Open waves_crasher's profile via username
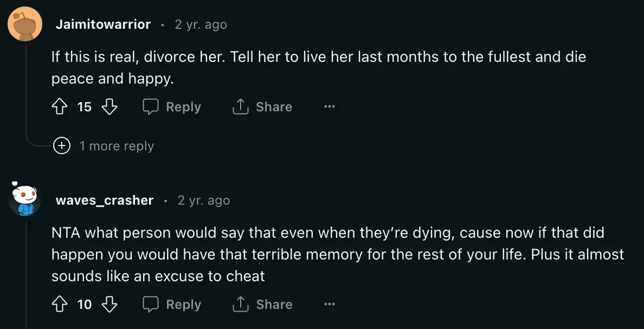 point(104,200)
